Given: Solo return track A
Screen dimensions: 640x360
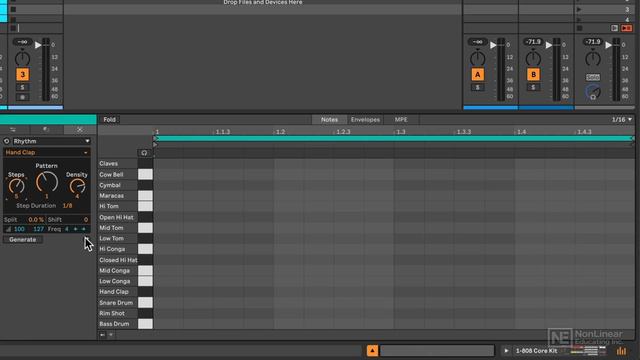Looking at the screenshot, I should [478, 87].
